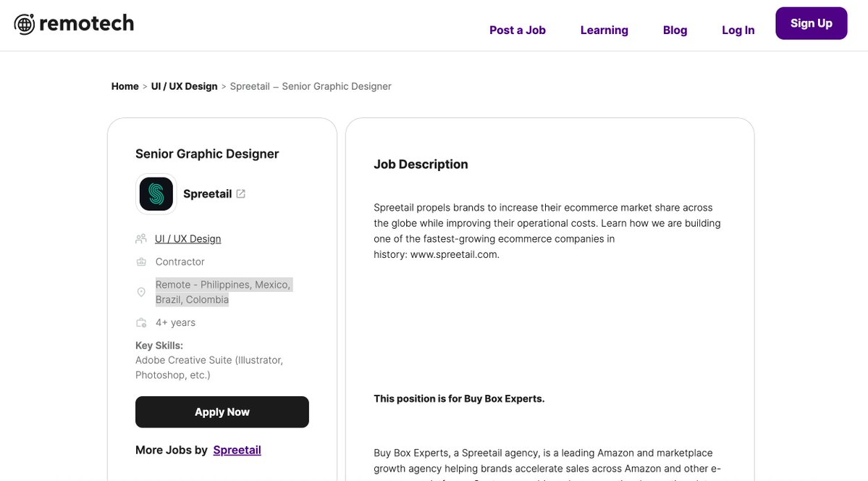Viewport: 868px width, 481px height.
Task: Click the people icon beside UI / UX Design
Action: [141, 238]
